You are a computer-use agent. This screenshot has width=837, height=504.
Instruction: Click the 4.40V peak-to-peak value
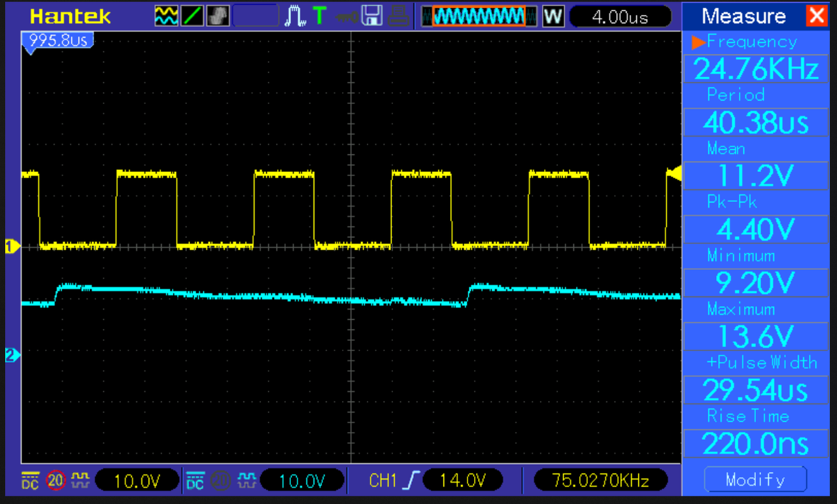click(x=756, y=229)
